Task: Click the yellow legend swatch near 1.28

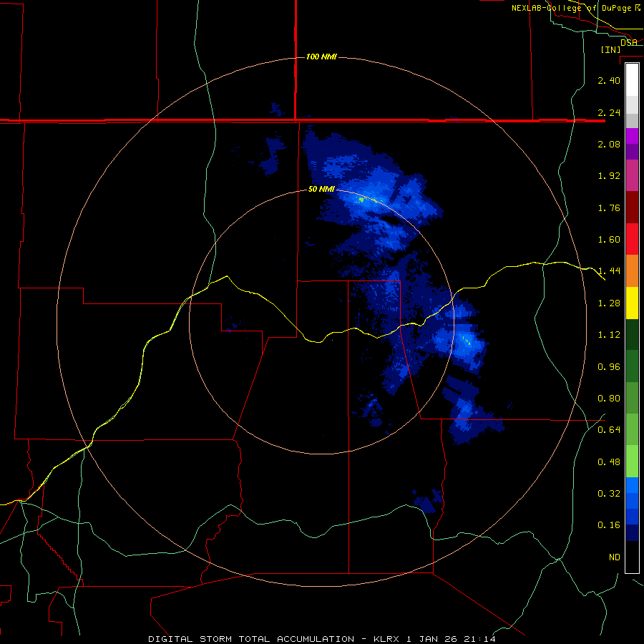Action: pos(632,303)
